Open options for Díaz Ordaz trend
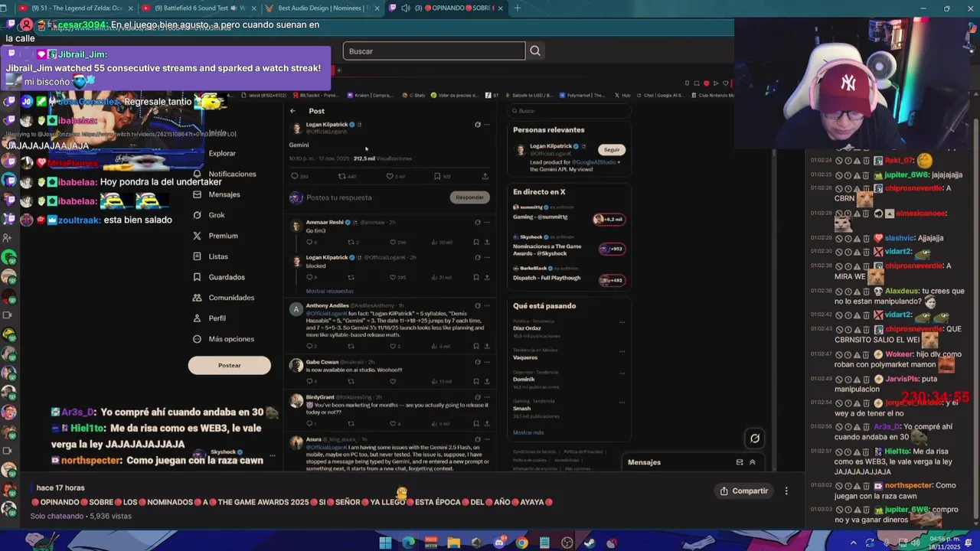980x551 pixels. click(x=622, y=322)
